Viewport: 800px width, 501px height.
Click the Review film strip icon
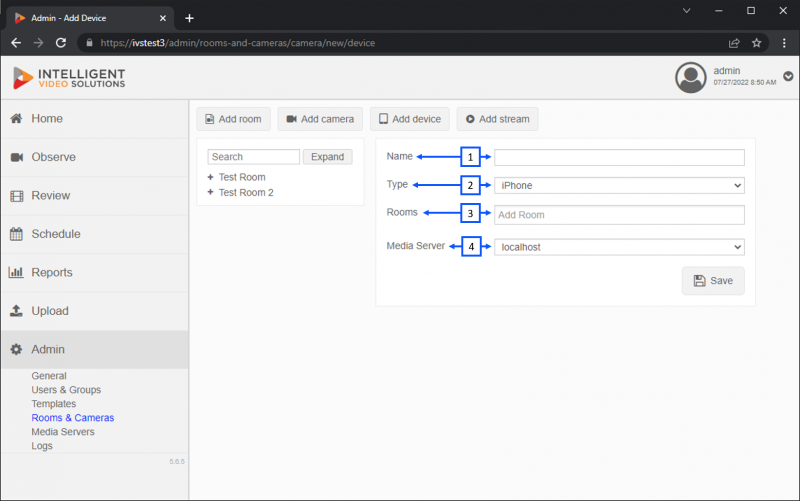pos(17,196)
